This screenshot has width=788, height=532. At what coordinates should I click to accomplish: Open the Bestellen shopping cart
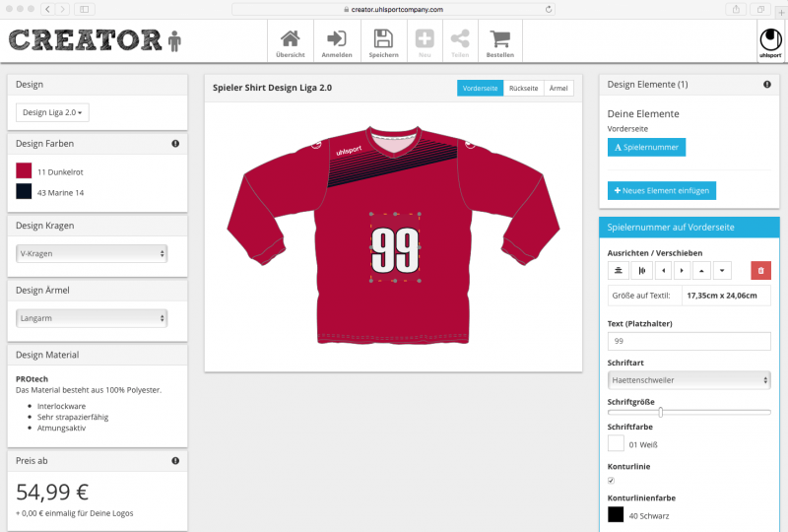500,41
